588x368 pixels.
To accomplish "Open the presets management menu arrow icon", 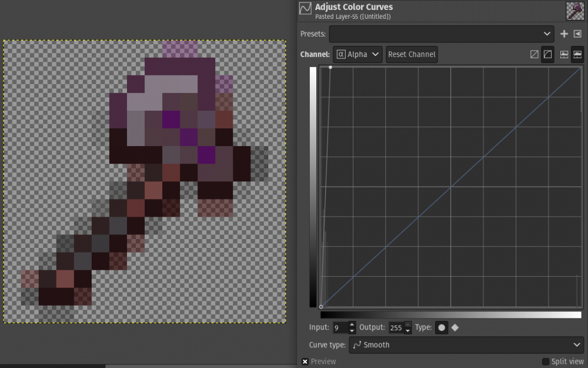I will point(577,34).
